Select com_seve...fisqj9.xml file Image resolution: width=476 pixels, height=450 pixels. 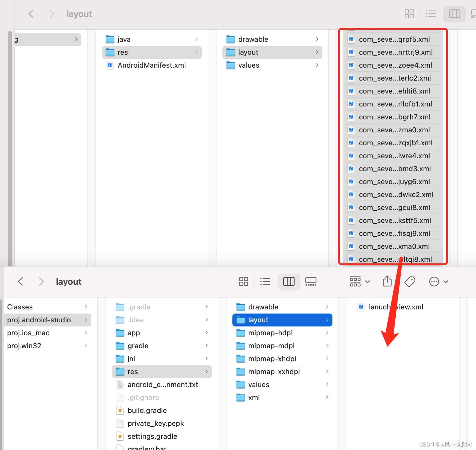393,233
